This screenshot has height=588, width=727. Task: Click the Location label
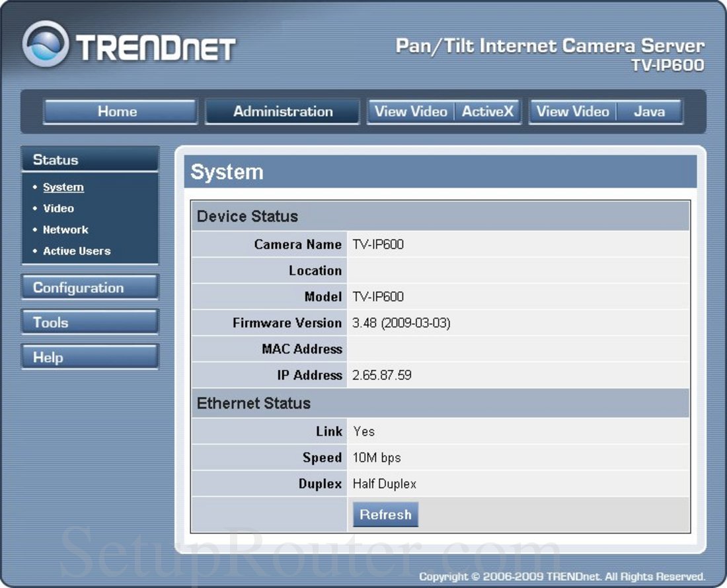[315, 271]
